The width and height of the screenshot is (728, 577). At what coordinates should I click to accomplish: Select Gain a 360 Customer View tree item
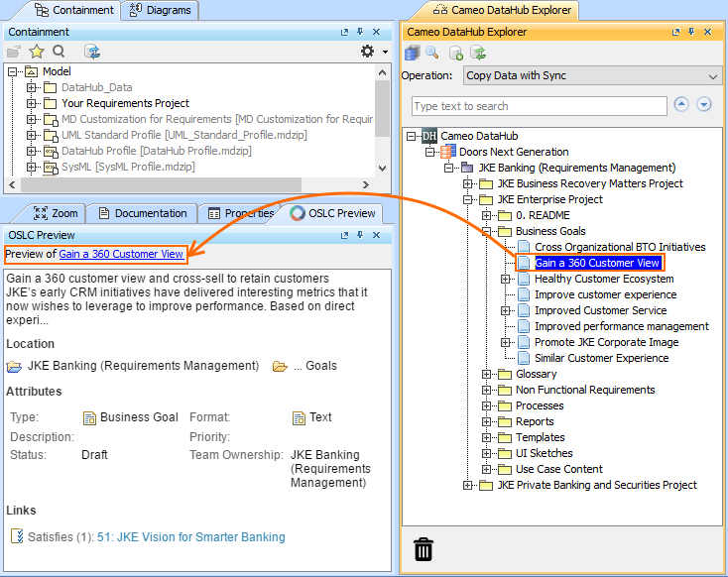pyautogui.click(x=597, y=263)
